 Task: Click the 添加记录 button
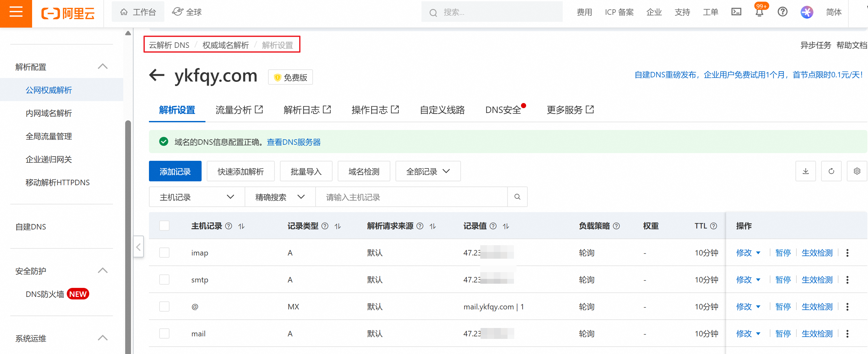[x=175, y=171]
